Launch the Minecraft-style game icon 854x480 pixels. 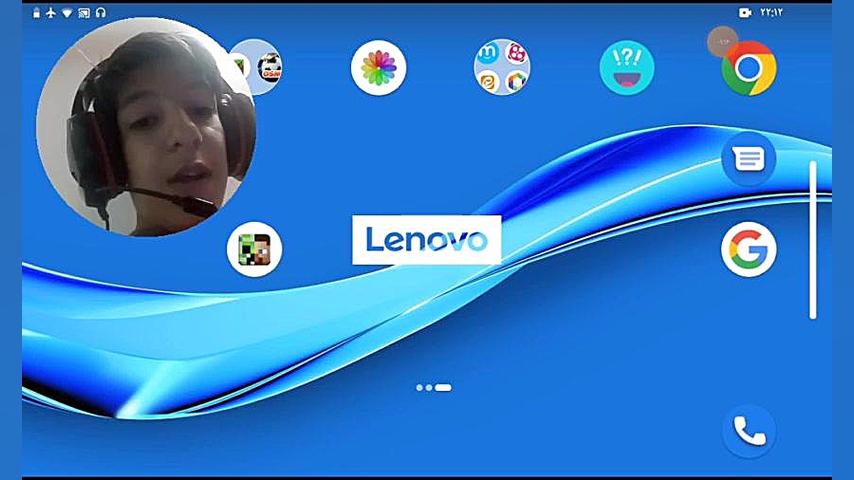pos(254,250)
